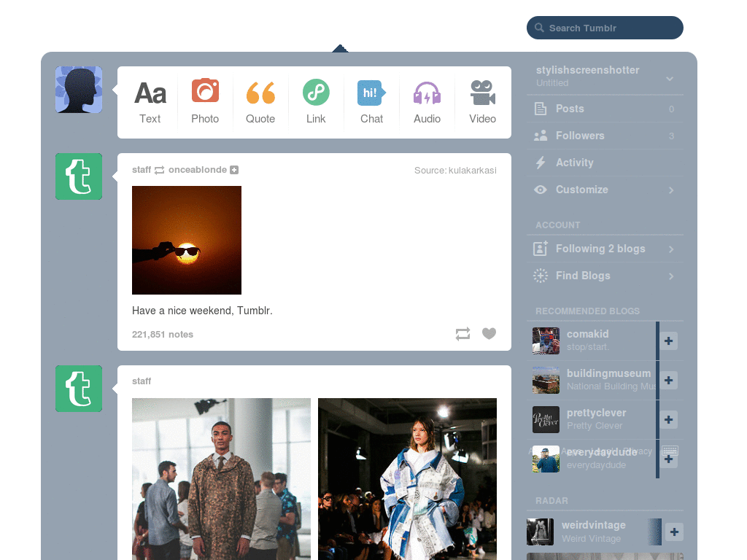Screen dimensions: 747x560
Task: Click the Following contact icon
Action: coord(541,248)
